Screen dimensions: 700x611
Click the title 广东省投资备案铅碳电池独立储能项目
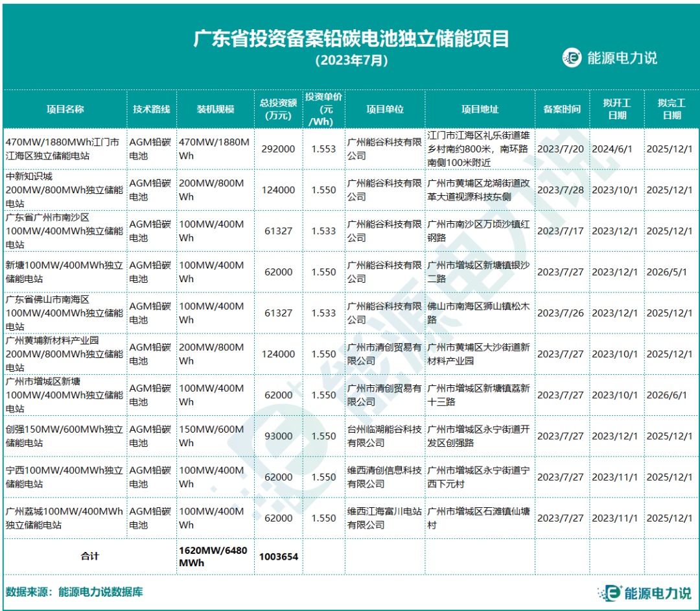351,38
